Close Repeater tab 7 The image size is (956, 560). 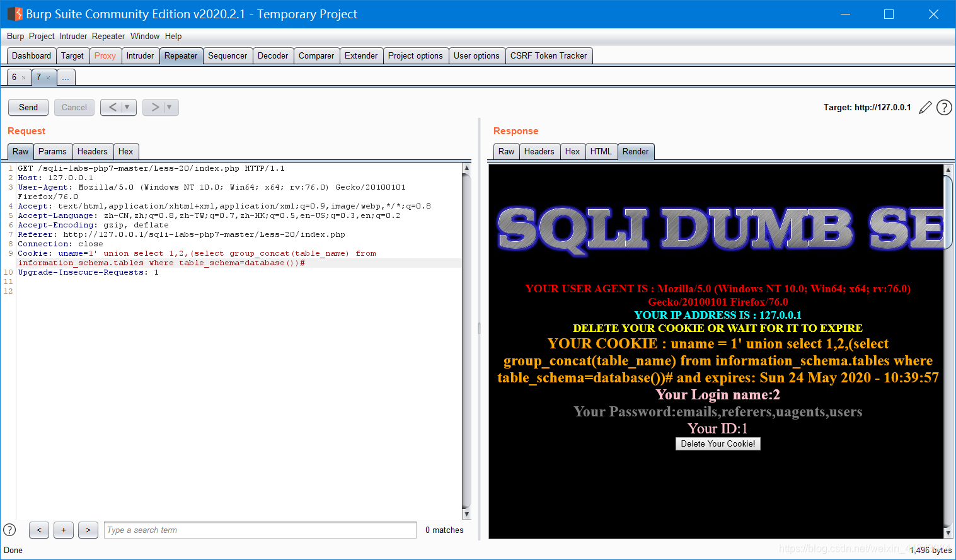(x=48, y=78)
